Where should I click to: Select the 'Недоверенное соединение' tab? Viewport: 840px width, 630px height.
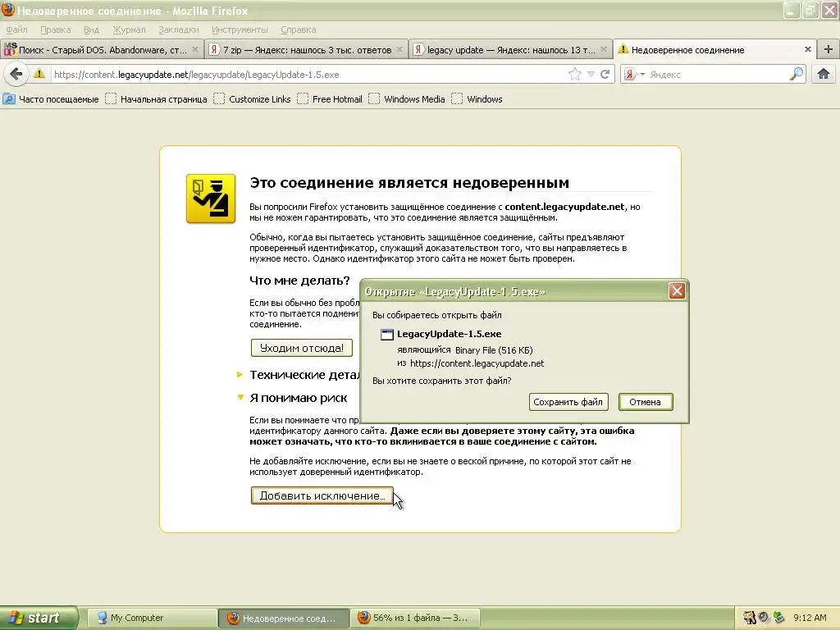click(x=714, y=49)
